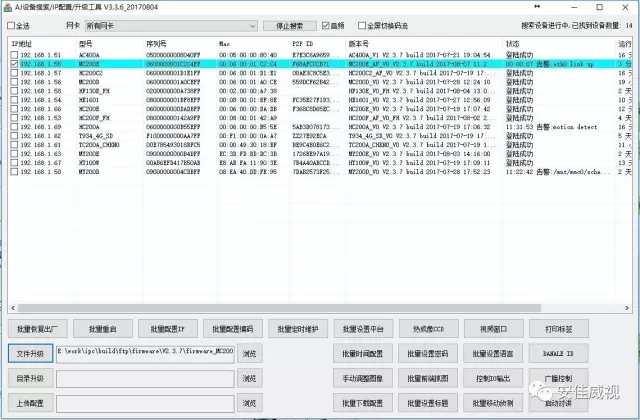Click the 批量重启 batch reboot button
The width and height of the screenshot is (640, 420).
pos(103,329)
